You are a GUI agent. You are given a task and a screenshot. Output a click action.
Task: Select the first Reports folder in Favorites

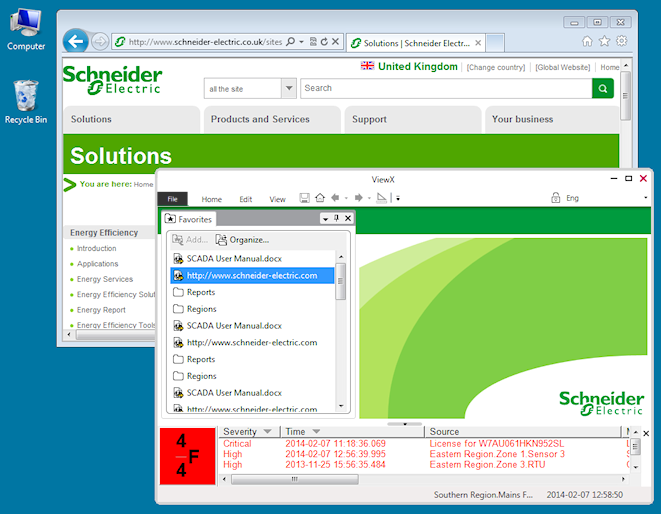(200, 292)
